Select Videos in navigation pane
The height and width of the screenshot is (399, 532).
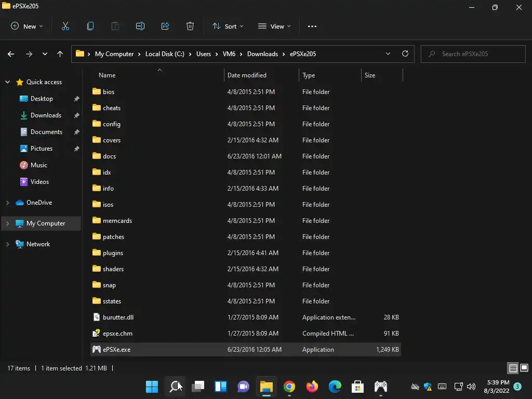pos(39,181)
